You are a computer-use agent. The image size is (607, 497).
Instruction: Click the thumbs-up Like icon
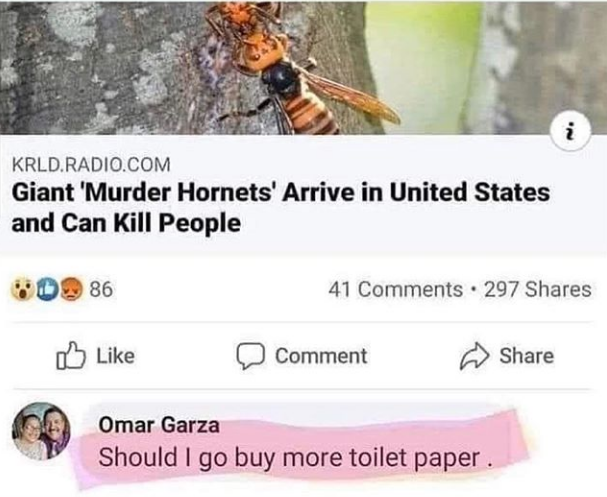(x=71, y=355)
